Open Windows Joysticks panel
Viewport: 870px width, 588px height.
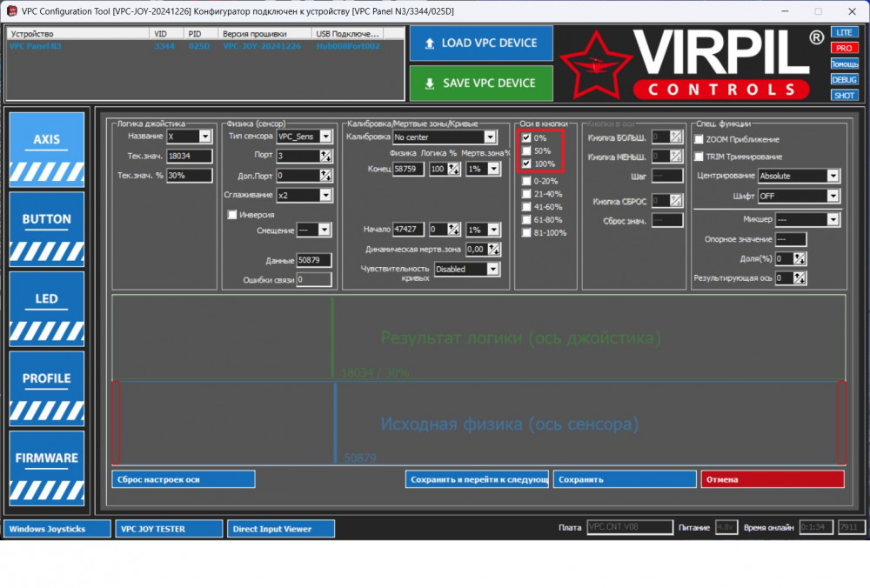coord(57,529)
